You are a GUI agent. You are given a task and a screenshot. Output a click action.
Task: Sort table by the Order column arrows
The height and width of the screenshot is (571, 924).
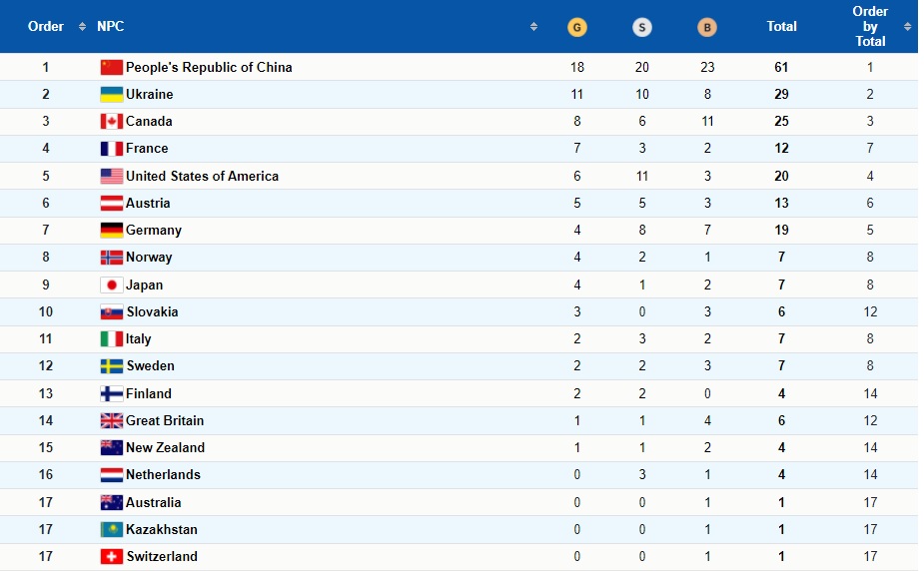pos(82,27)
